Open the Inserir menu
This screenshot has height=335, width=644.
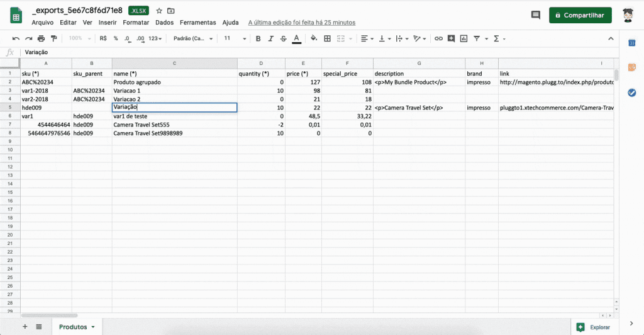[108, 23]
